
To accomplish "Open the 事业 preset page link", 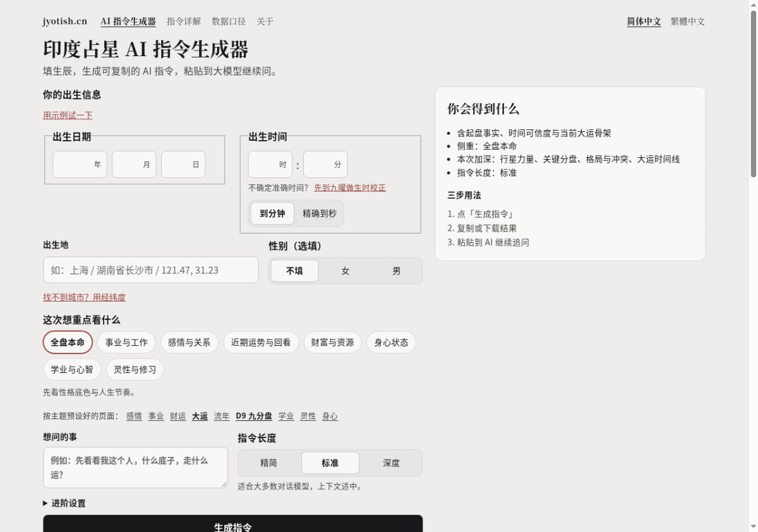I will tap(156, 417).
